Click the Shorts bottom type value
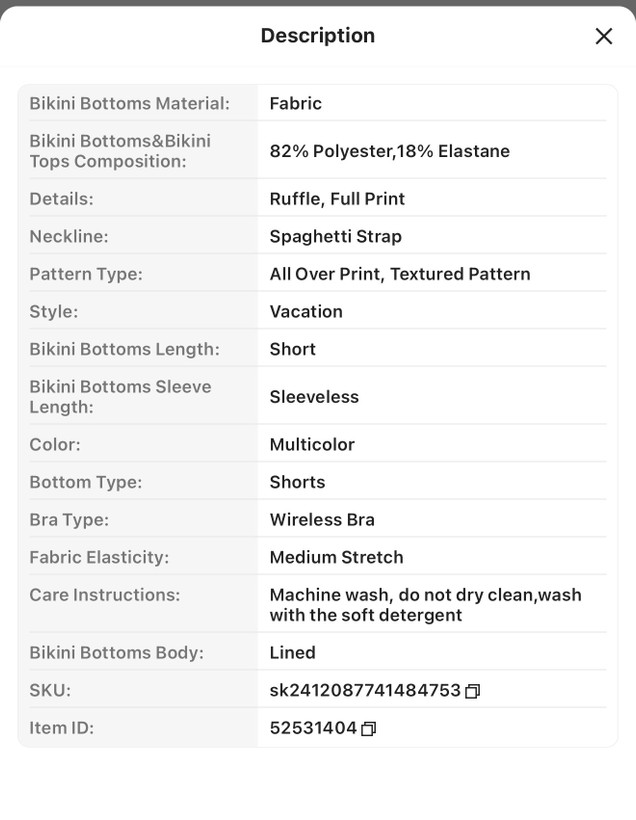 (297, 482)
